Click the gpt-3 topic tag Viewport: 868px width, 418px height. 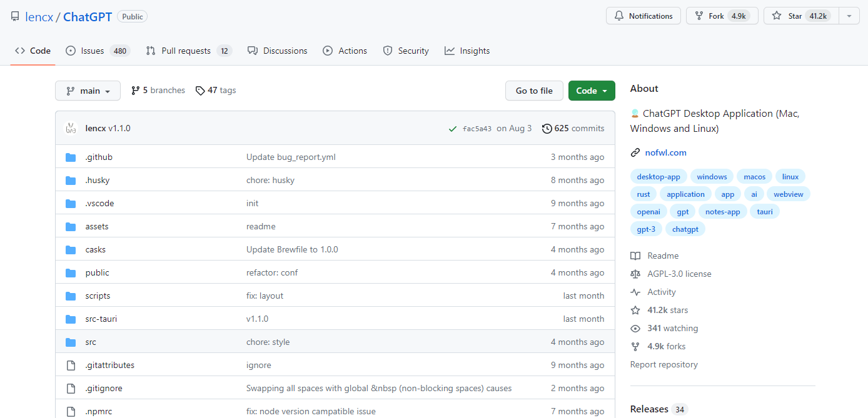(x=646, y=229)
